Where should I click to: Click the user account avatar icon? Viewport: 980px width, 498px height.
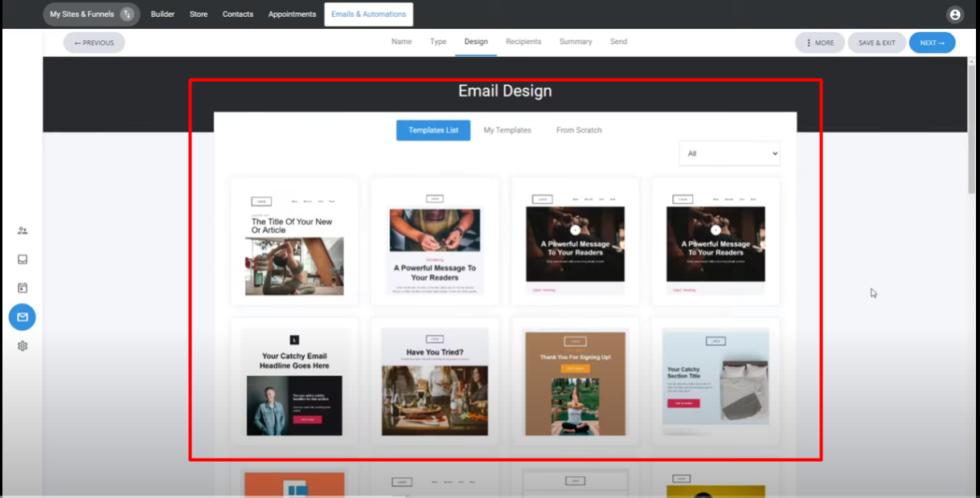point(955,14)
